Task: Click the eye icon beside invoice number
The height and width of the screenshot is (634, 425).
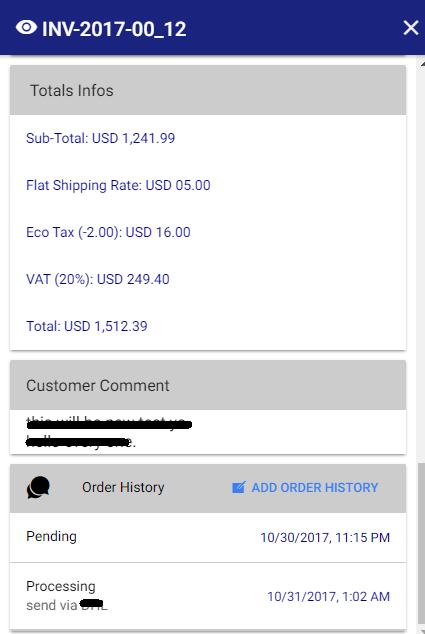Action: click(x=26, y=28)
